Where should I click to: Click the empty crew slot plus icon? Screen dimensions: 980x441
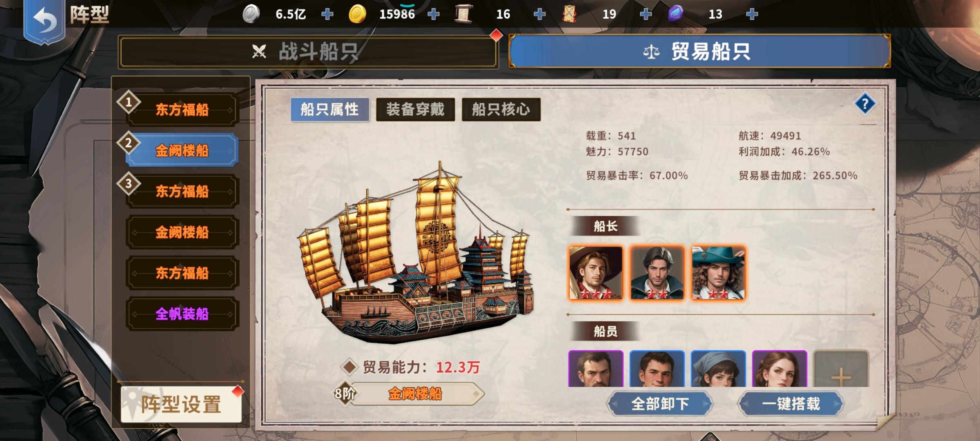point(840,369)
